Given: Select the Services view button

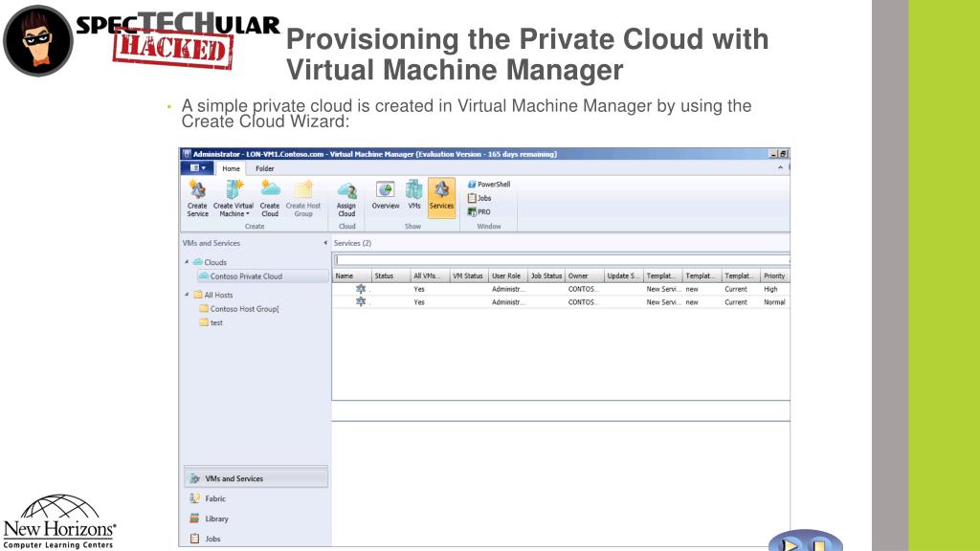Looking at the screenshot, I should pos(441,197).
